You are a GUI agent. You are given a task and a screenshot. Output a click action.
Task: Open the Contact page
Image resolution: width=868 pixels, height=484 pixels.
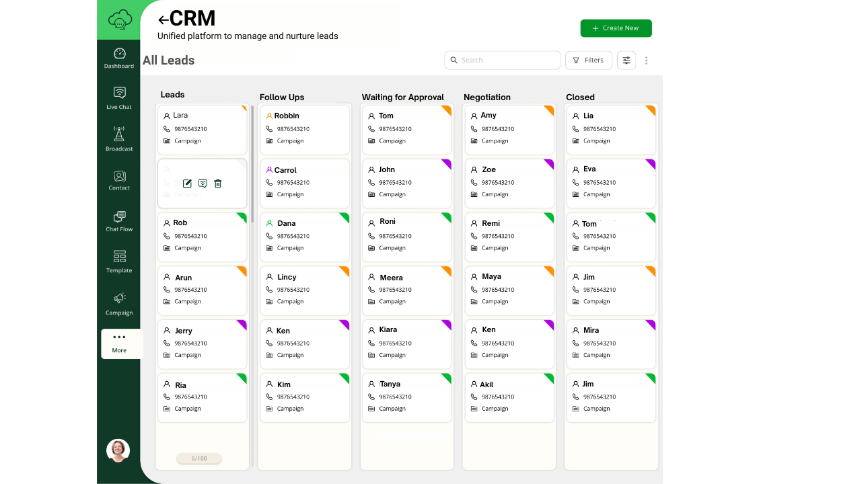click(x=119, y=180)
